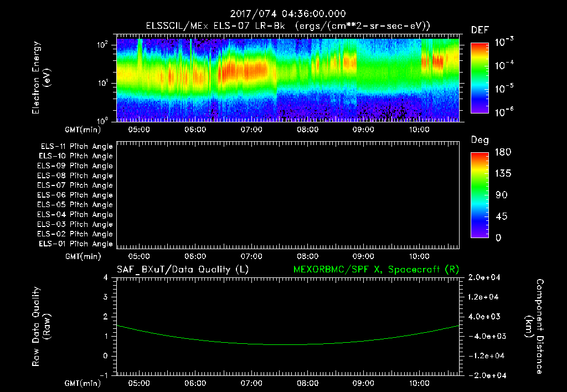Click the 45 degree color bar tick
The image size is (567, 392).
tap(502, 216)
